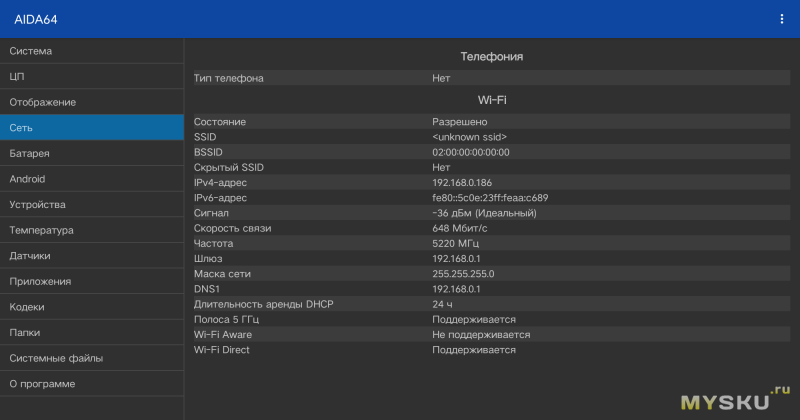
Task: View the Температура section
Action: point(92,230)
